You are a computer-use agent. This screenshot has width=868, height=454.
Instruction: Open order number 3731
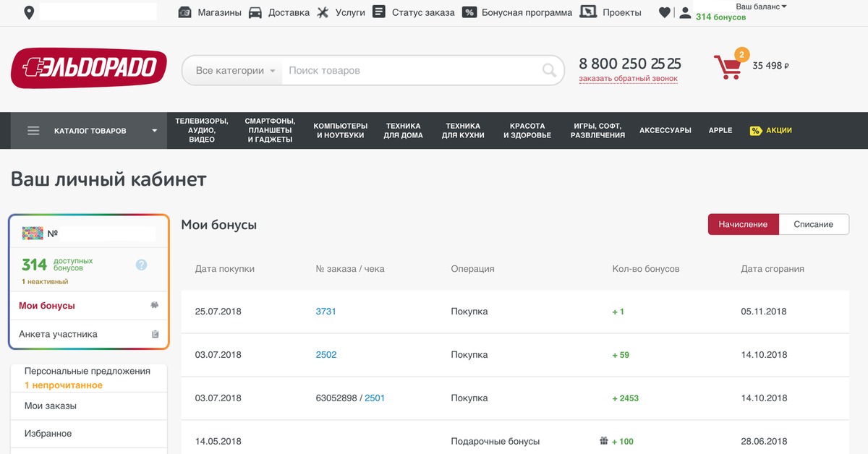(x=326, y=312)
